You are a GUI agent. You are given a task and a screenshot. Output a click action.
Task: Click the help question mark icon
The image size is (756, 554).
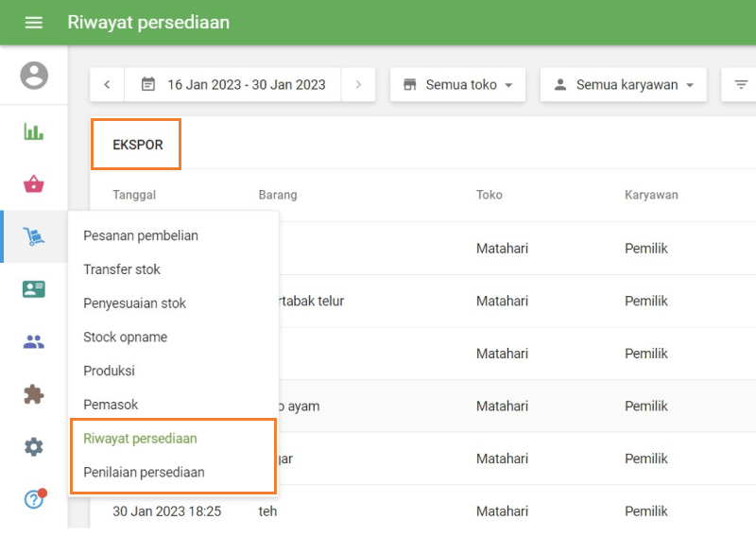click(x=34, y=499)
